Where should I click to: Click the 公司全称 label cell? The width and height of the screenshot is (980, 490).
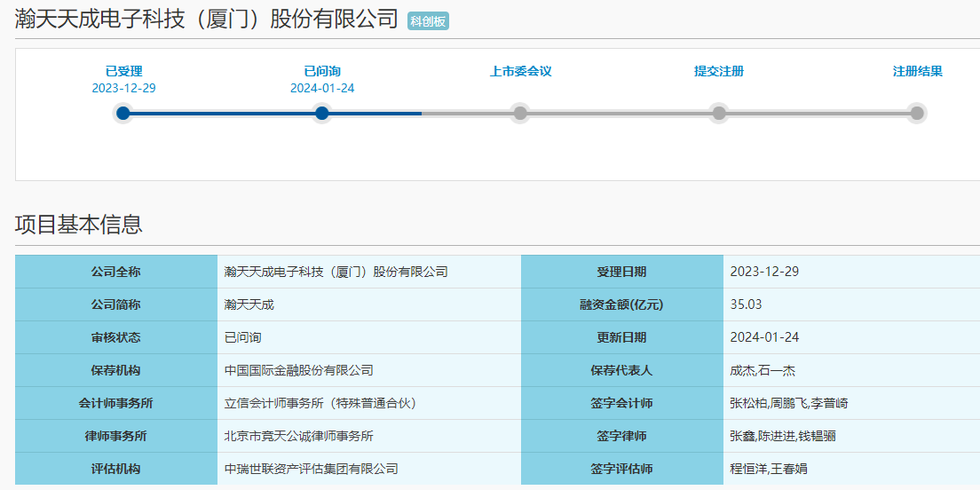(x=116, y=272)
